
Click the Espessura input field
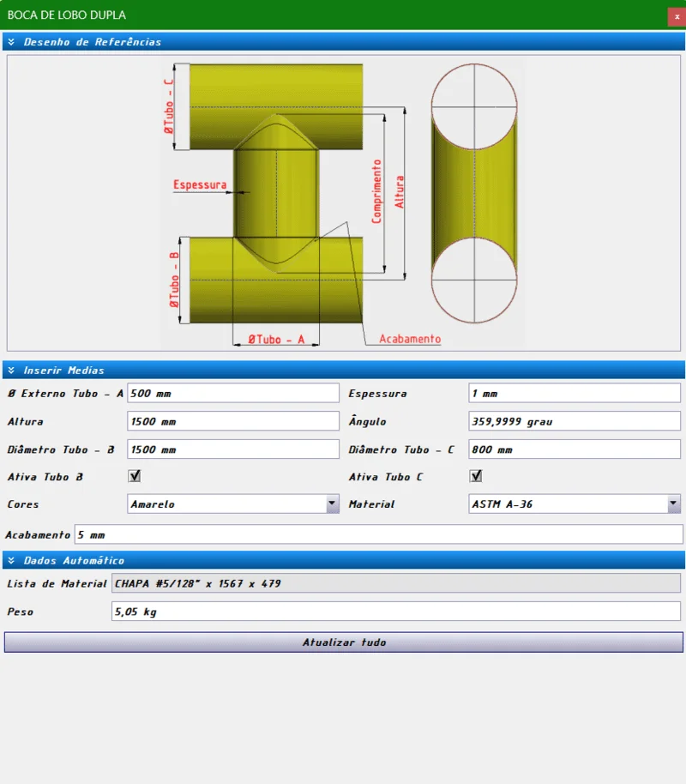point(575,394)
